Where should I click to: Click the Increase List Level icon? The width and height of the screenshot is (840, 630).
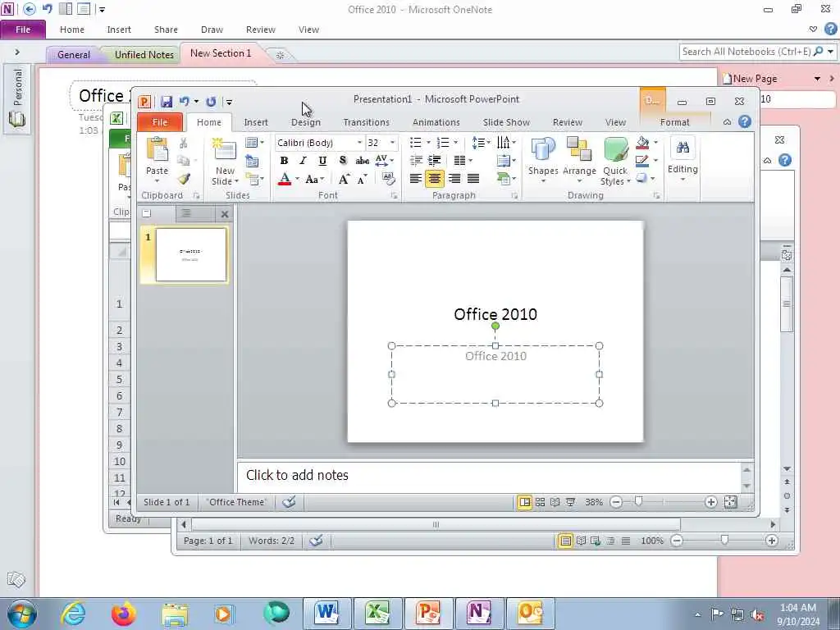[435, 160]
